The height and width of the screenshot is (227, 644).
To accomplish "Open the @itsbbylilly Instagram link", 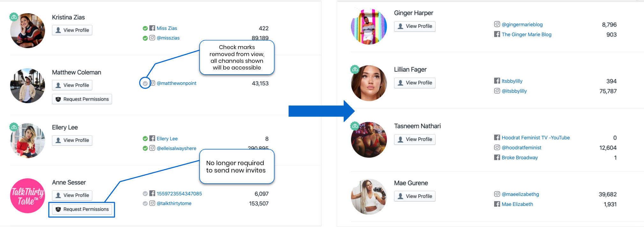I will pyautogui.click(x=514, y=91).
